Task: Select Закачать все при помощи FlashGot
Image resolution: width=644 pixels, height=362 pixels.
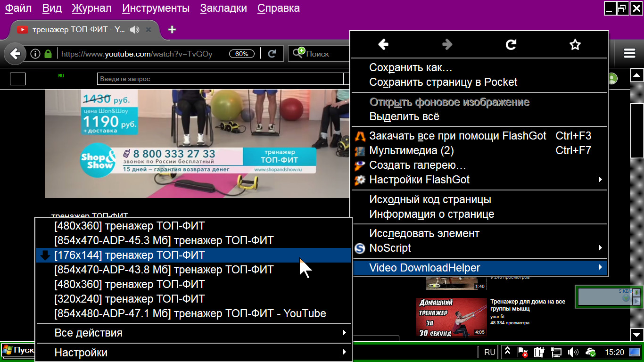Action: point(479,136)
